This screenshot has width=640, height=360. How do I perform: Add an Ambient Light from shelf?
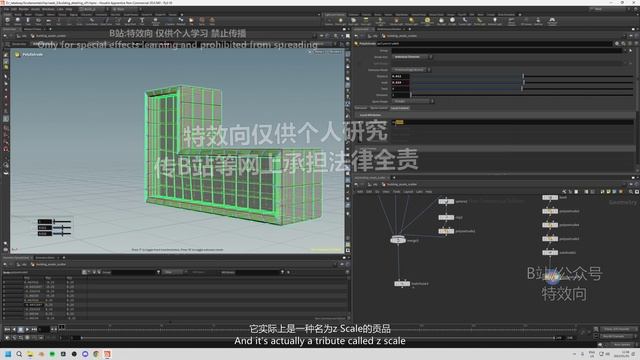[495, 21]
